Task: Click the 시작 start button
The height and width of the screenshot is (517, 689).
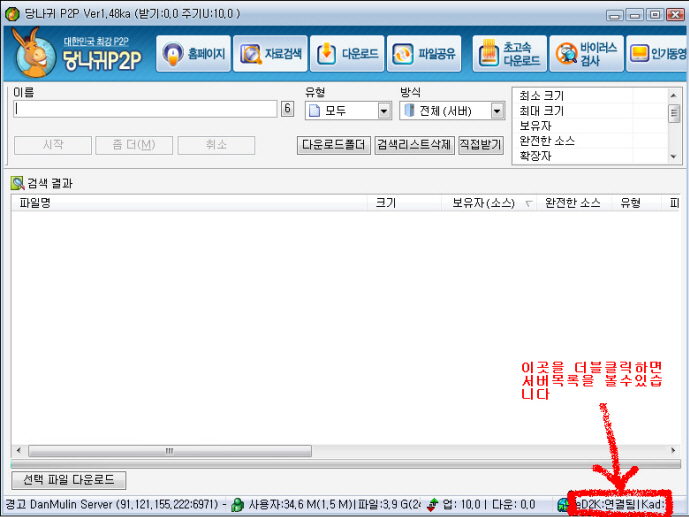Action: click(53, 145)
